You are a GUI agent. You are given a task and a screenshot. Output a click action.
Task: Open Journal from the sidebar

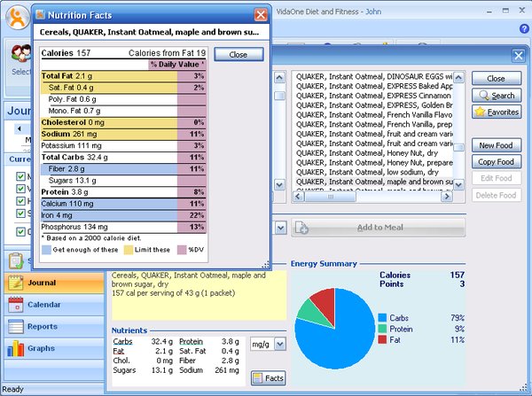point(54,283)
